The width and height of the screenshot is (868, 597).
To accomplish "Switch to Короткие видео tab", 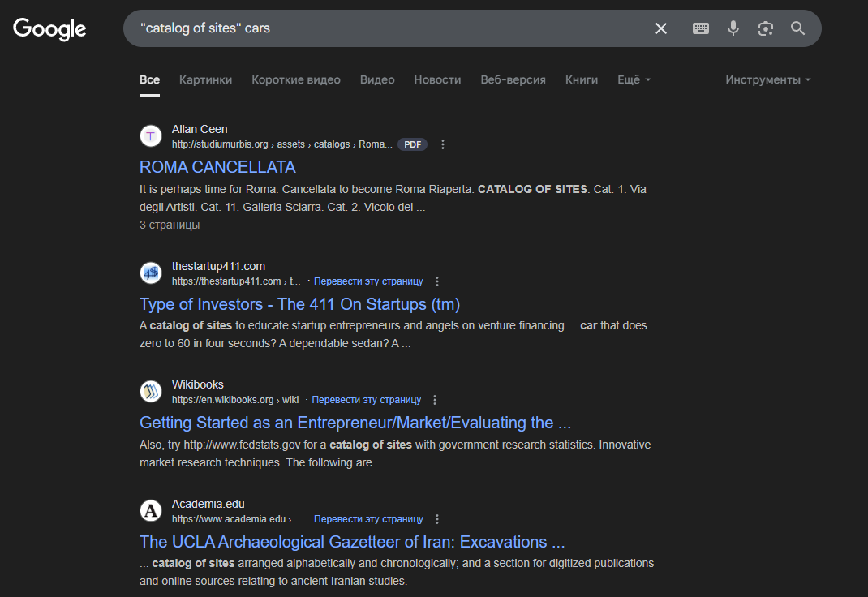I will [x=295, y=79].
